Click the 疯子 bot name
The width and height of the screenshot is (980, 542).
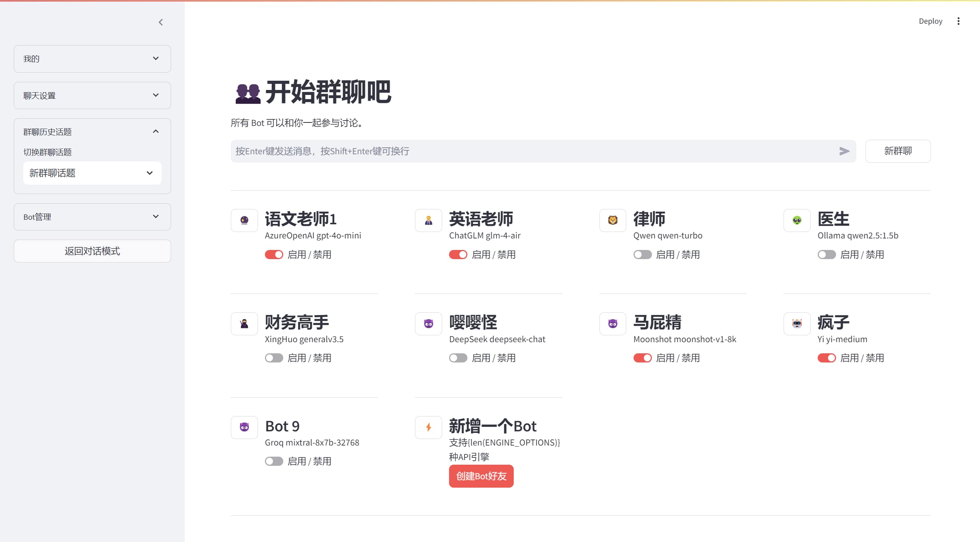coord(833,322)
